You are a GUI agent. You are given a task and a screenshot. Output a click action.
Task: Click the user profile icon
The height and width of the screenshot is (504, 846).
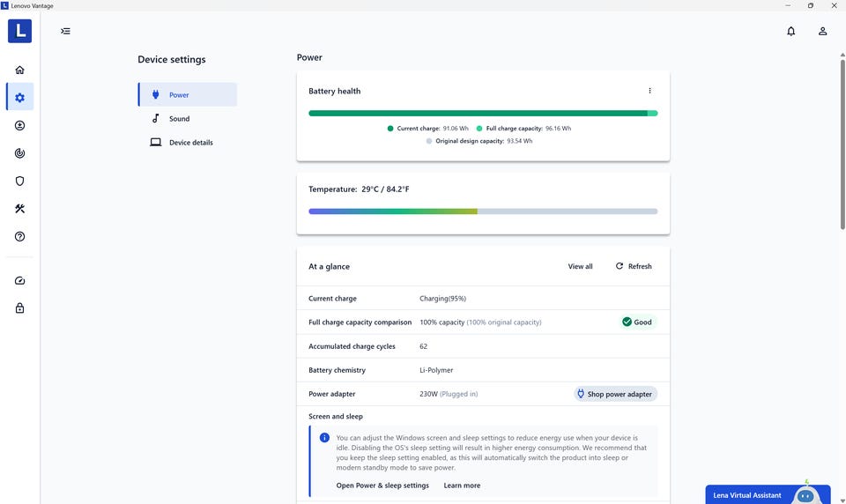tap(822, 32)
